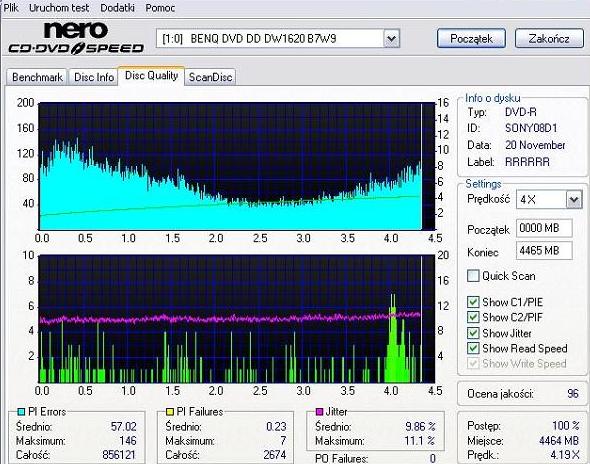Switch to the Benchmark tab
The height and width of the screenshot is (464, 590).
[37, 77]
